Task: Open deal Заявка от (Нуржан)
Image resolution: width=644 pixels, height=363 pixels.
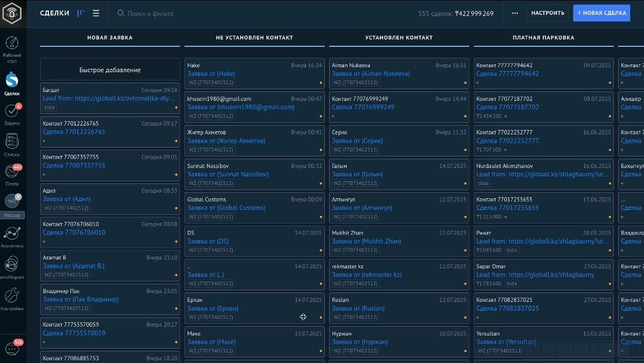Action: coord(360,342)
